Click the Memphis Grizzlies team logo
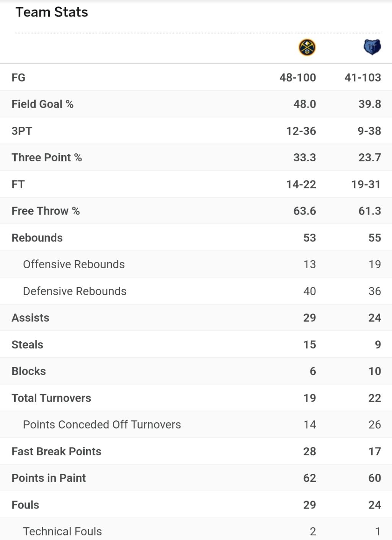 (372, 48)
